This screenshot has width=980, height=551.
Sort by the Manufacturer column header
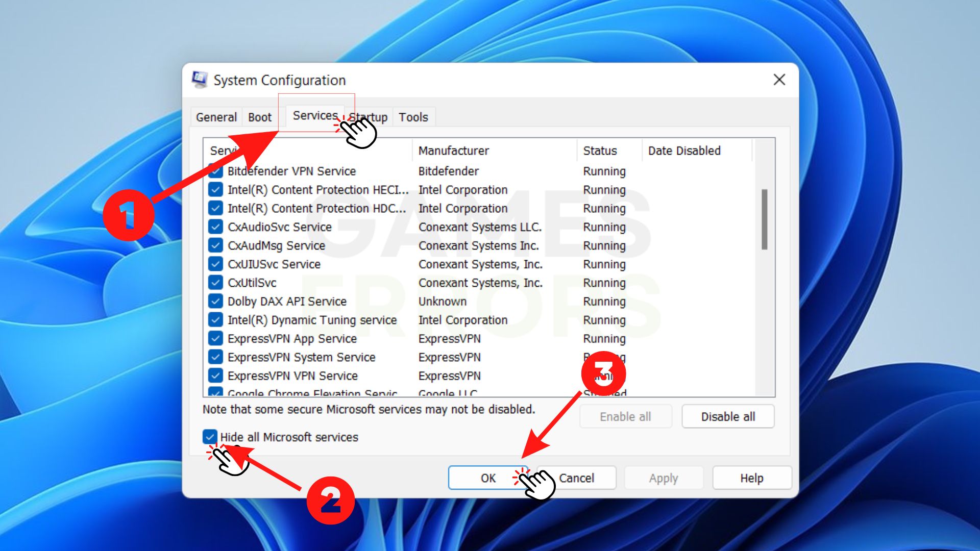494,151
